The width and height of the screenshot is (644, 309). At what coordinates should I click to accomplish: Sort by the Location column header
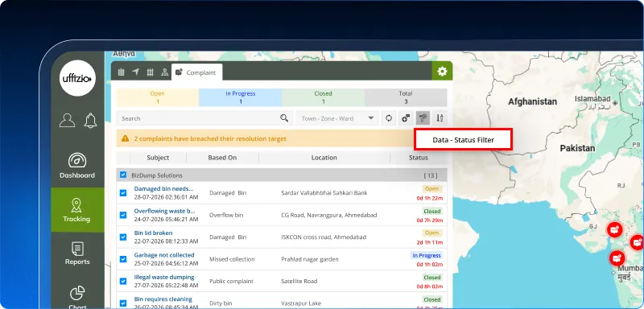click(324, 158)
